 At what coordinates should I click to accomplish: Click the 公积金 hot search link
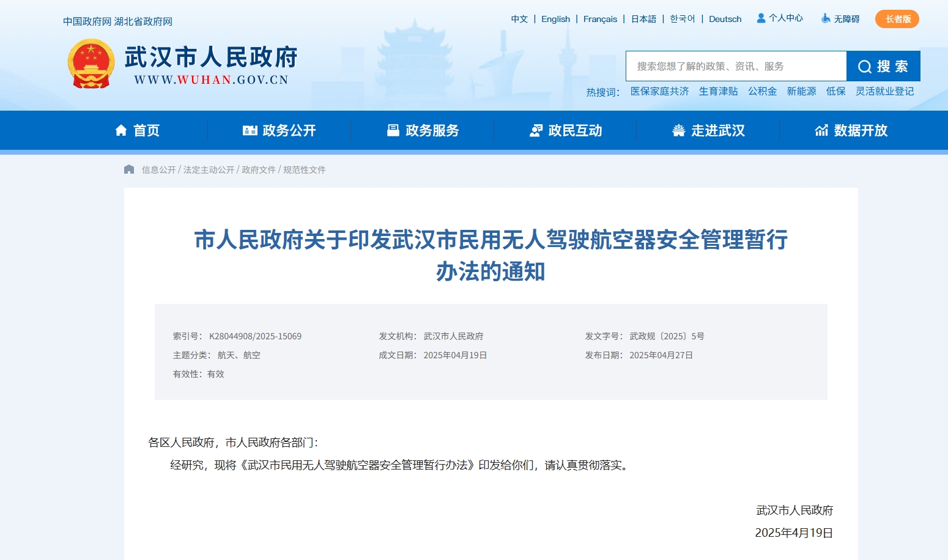point(762,91)
